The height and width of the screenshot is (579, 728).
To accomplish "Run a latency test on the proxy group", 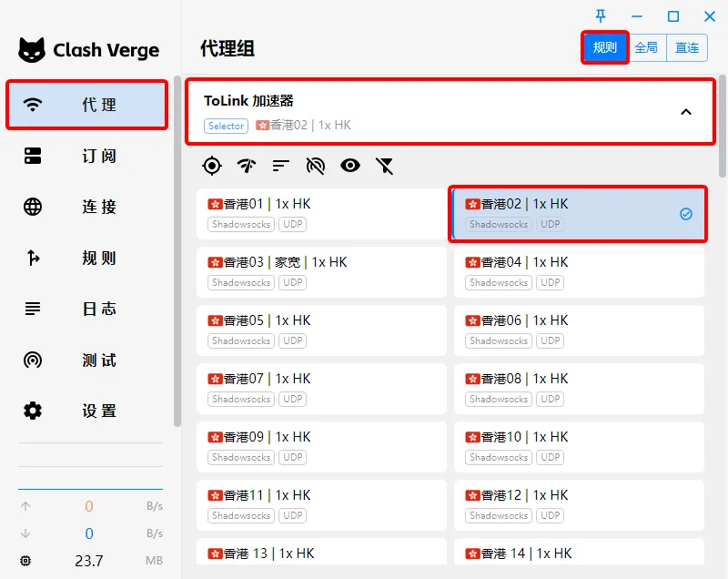I will point(245,166).
